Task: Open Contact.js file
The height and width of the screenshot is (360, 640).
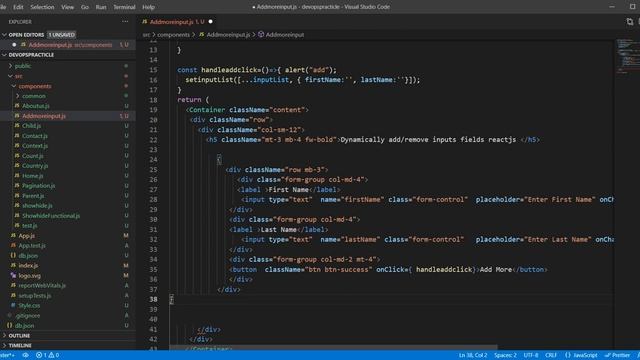Action: tap(35, 136)
